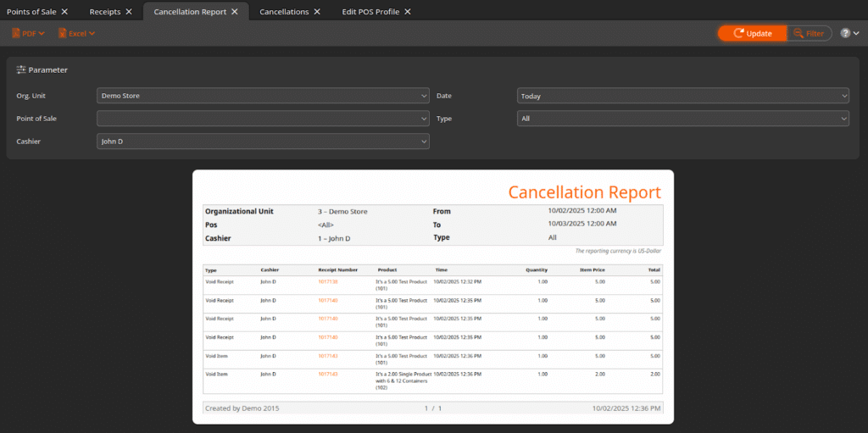Close the Cancellations tab
This screenshot has width=868, height=433.
tap(317, 11)
